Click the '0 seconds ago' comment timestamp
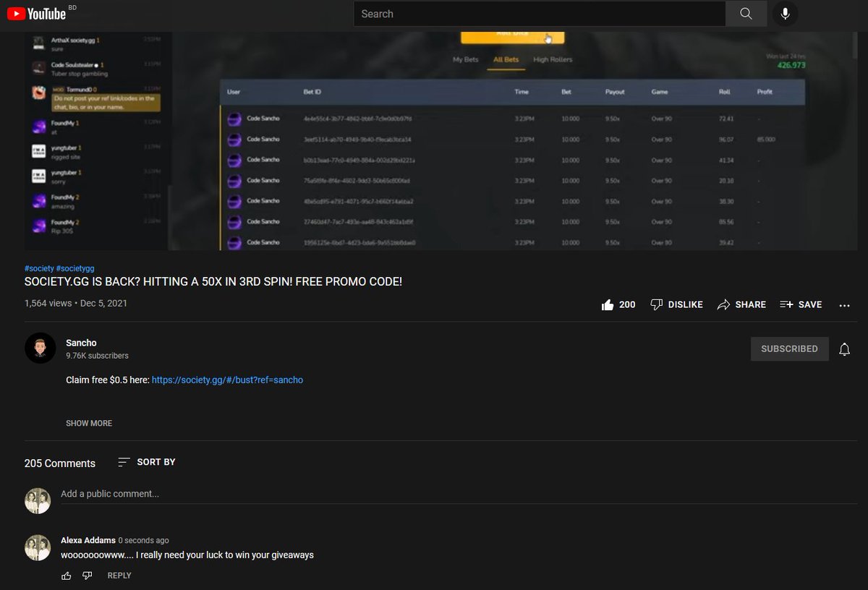Screen dimensions: 868x590 (143, 540)
